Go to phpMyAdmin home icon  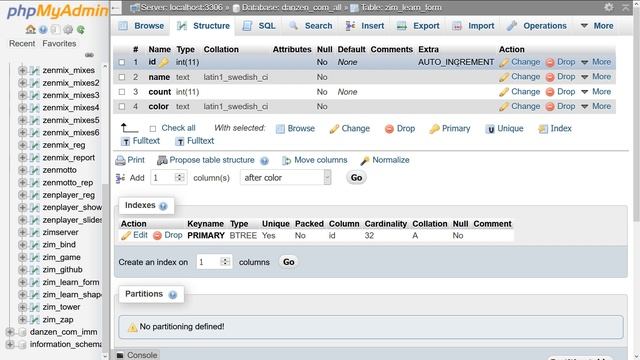(30, 29)
